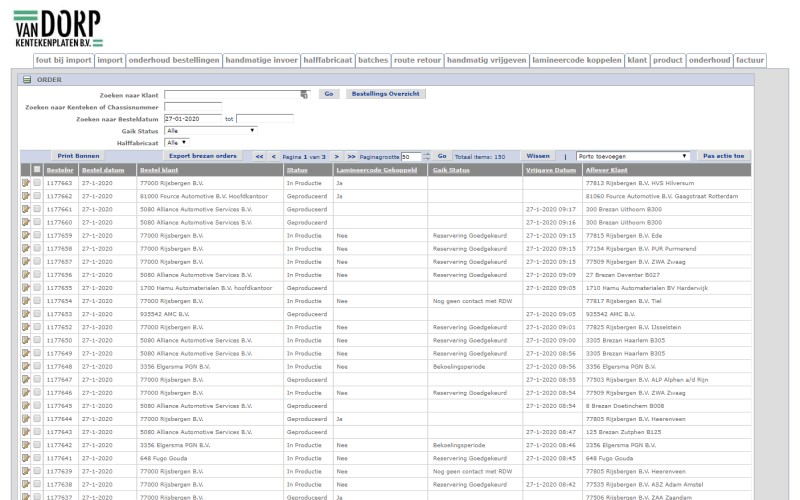Go to previous page with < arrow
800x500 pixels.
click(273, 157)
